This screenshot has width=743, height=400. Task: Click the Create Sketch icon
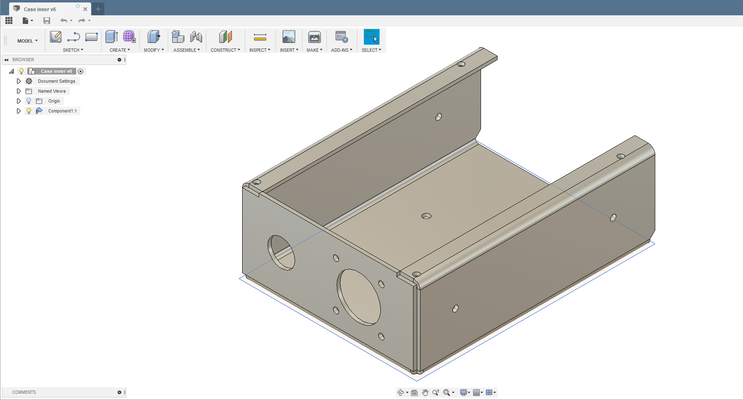[x=56, y=37]
